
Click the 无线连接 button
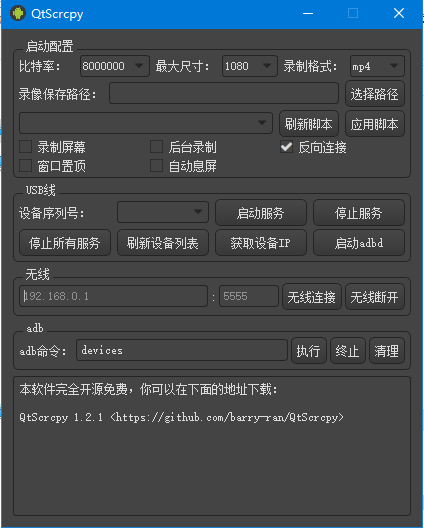tap(312, 297)
